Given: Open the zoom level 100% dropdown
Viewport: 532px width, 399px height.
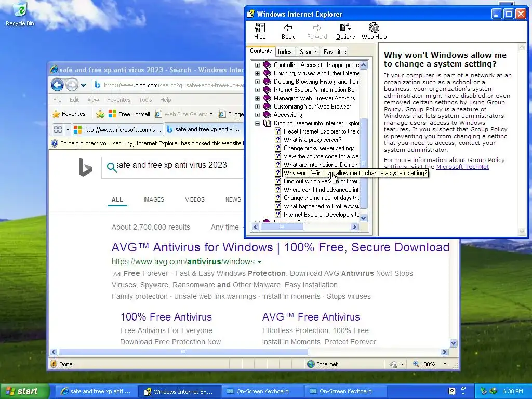Looking at the screenshot, I should [x=445, y=364].
